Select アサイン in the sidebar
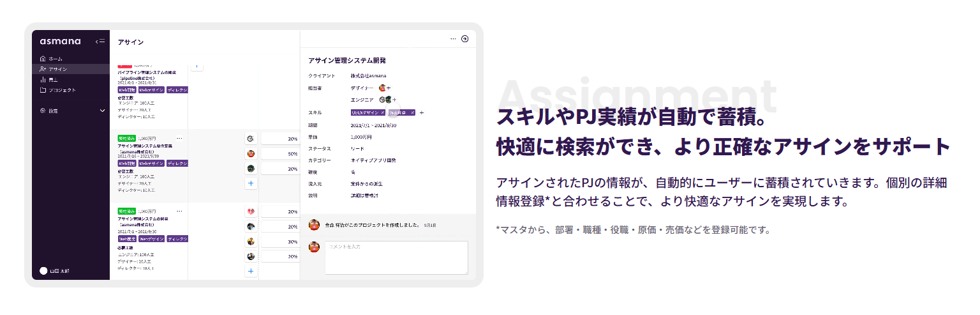 click(57, 69)
